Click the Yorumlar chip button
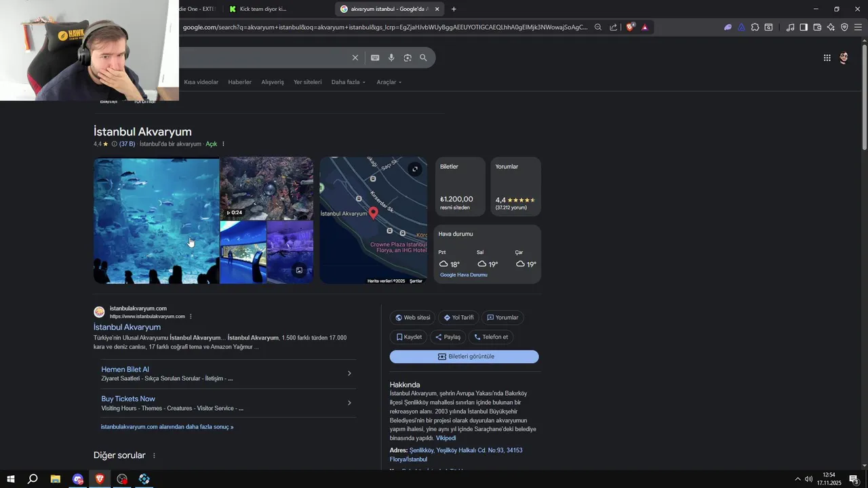Image resolution: width=868 pixels, height=488 pixels. coord(502,317)
